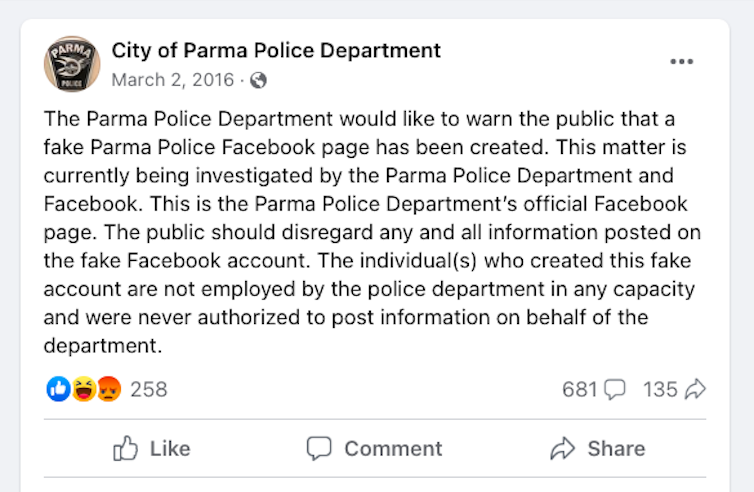Click the Parma Police badge profile picture
Screen dimensions: 754x492
[72, 63]
